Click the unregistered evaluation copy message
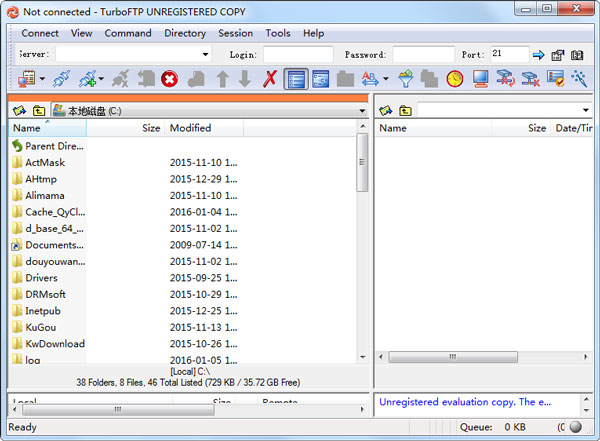600x441 pixels. click(465, 402)
